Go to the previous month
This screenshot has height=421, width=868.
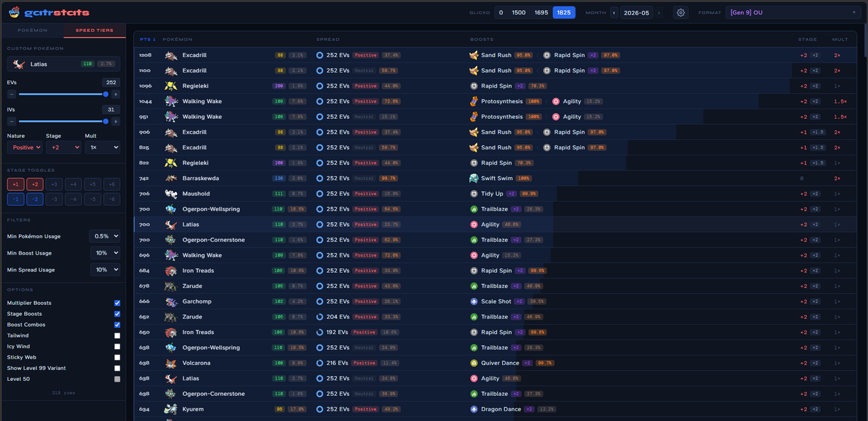pyautogui.click(x=614, y=12)
